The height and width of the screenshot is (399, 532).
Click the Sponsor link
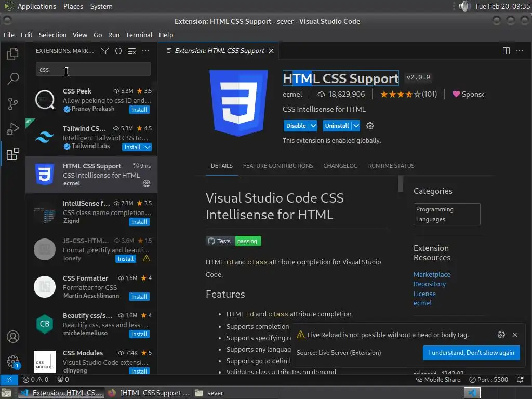(x=468, y=95)
